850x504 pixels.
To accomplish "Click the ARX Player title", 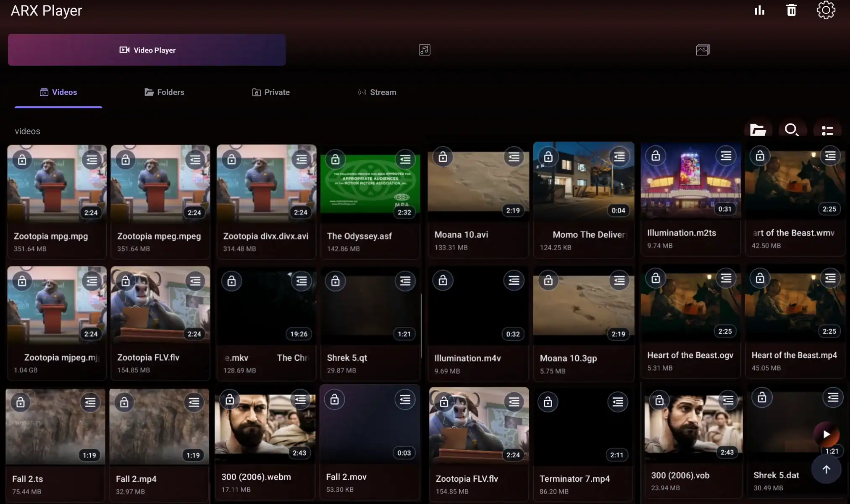I will point(46,10).
